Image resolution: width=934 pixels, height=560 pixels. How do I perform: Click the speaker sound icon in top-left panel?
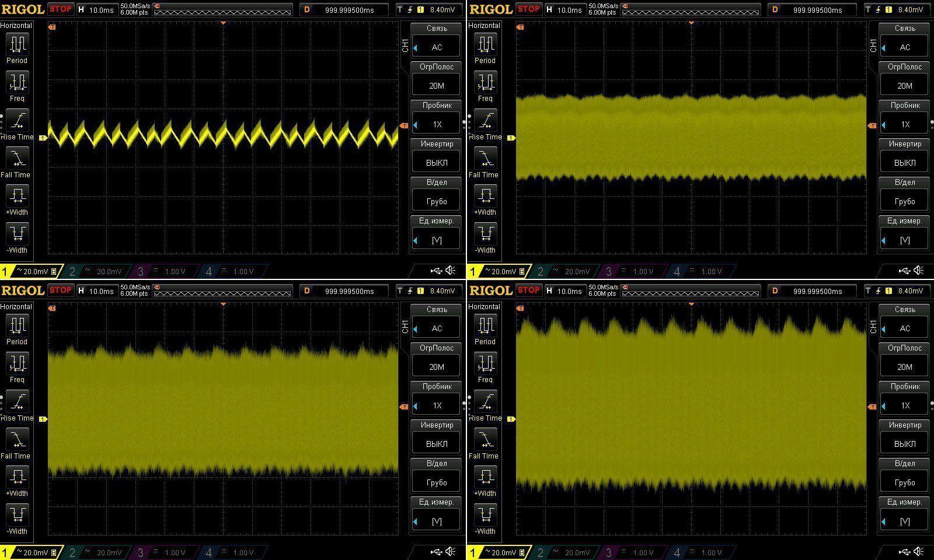tap(451, 270)
